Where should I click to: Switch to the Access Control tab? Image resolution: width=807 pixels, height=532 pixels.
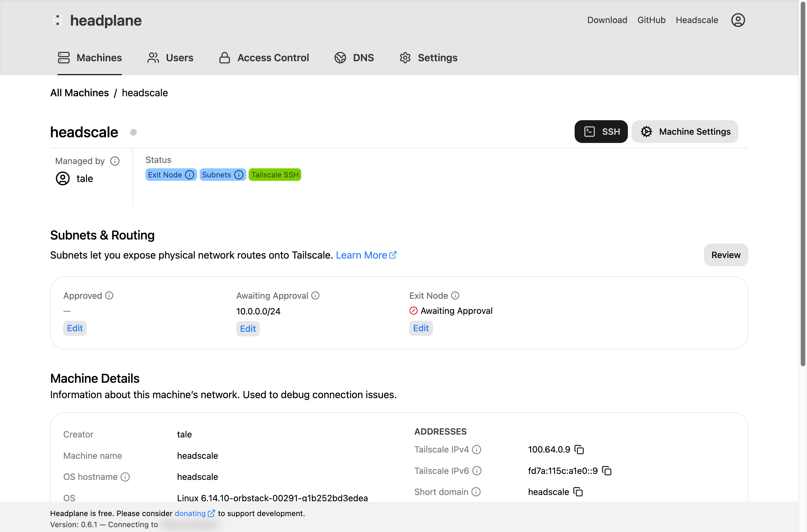point(264,58)
